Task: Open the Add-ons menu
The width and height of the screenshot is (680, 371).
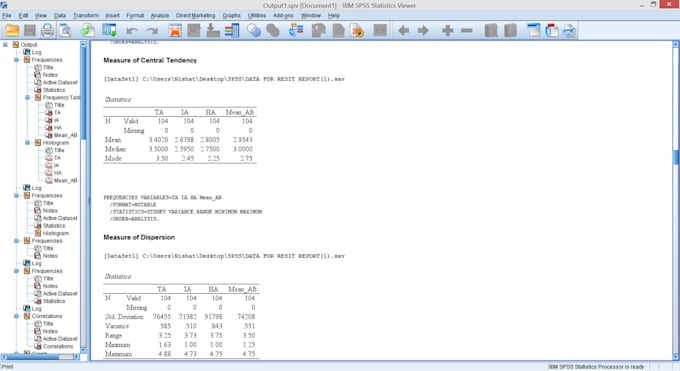Action: (283, 16)
